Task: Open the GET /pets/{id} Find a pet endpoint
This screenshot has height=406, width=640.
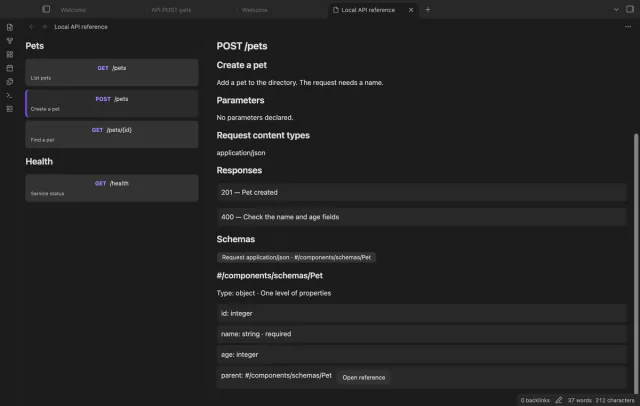Action: coord(112,134)
